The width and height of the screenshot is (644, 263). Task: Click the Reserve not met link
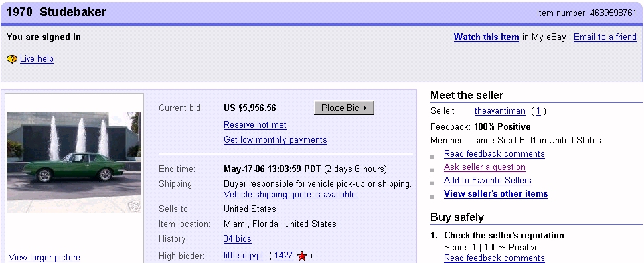coord(255,124)
